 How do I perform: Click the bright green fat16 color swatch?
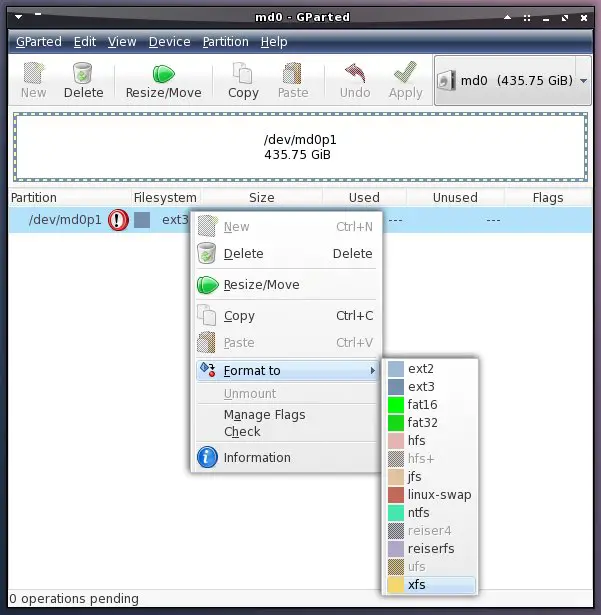(x=395, y=405)
